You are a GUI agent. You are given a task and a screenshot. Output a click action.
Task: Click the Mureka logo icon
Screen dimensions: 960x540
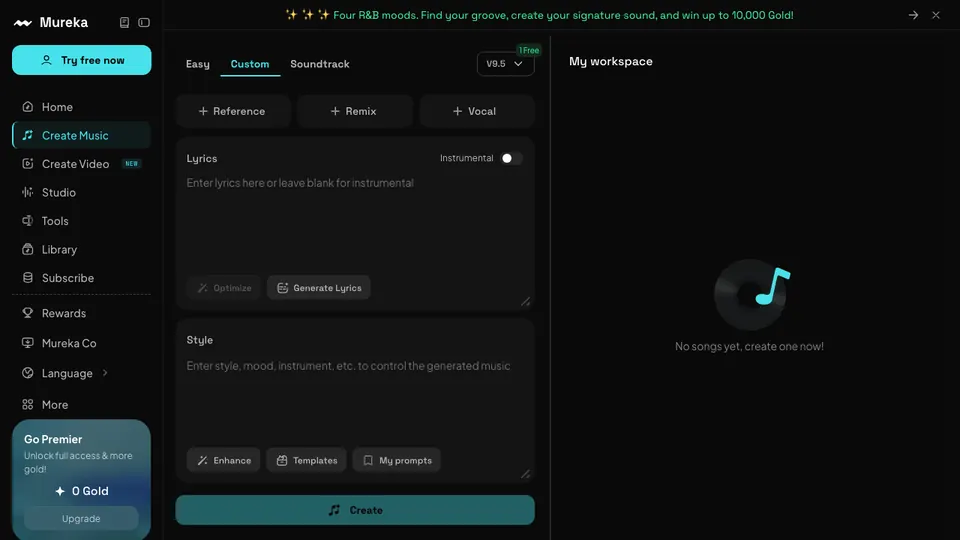pos(23,23)
